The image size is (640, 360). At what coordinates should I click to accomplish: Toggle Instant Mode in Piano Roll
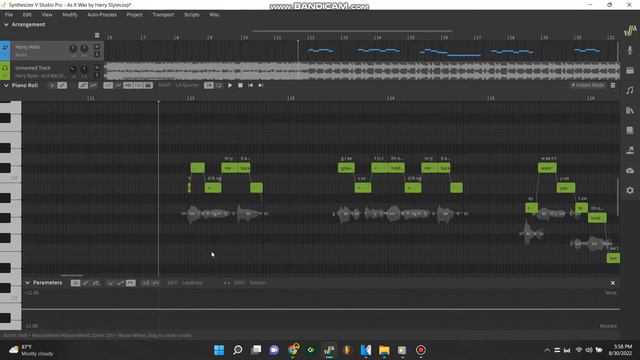[588, 85]
